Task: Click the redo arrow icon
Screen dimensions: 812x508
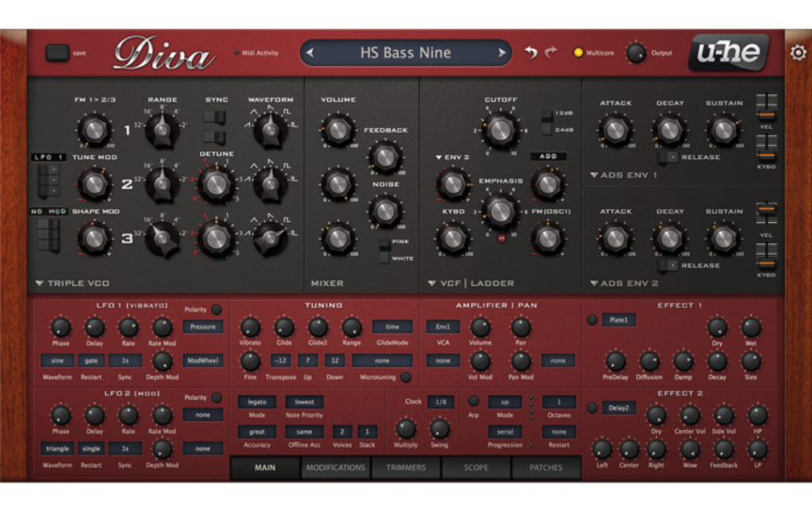Action: tap(551, 53)
